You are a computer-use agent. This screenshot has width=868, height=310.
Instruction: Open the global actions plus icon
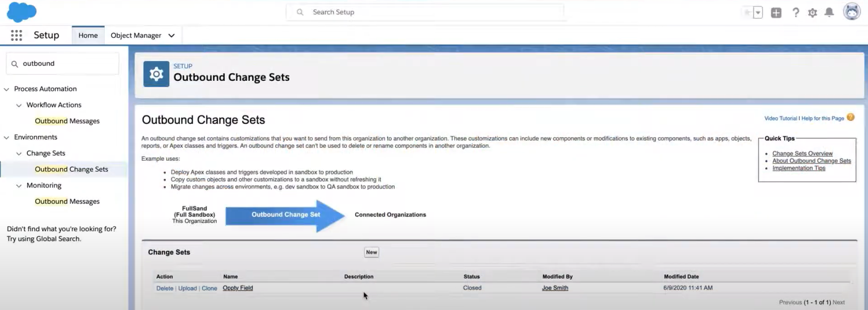tap(776, 13)
